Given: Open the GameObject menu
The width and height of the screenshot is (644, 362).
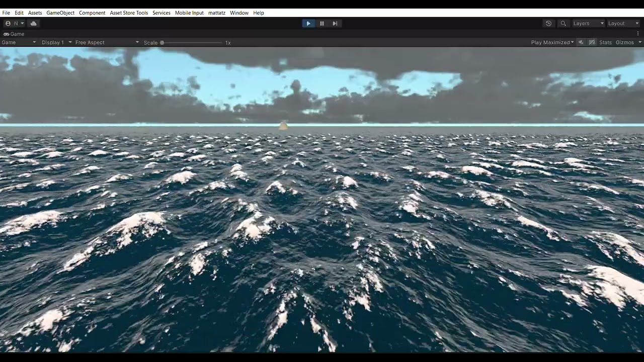Looking at the screenshot, I should click(x=60, y=13).
